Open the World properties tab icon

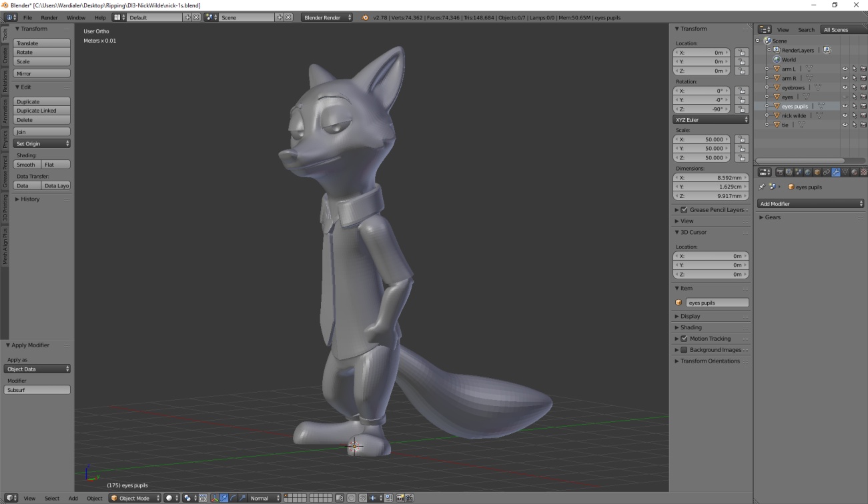(x=808, y=172)
